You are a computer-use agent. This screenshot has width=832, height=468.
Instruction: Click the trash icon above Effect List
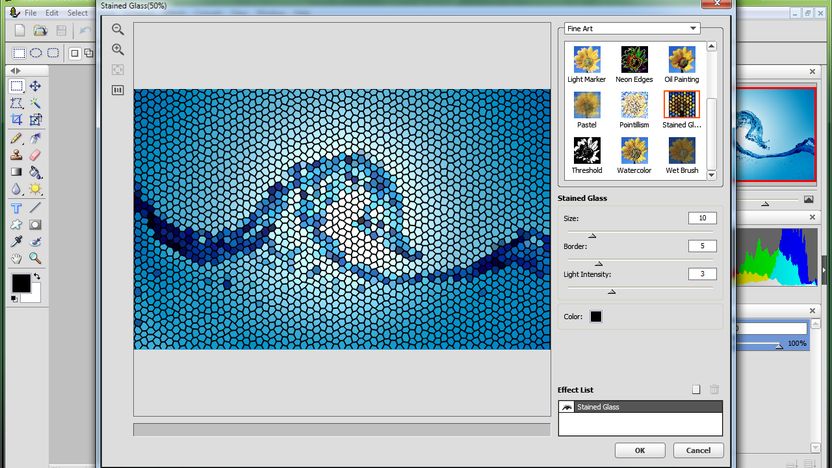[x=714, y=389]
